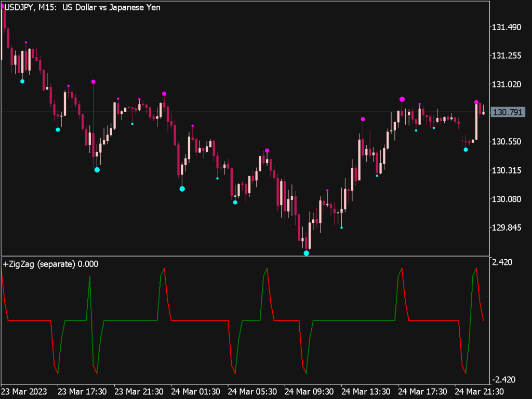Click the 24 Mar 09:30 time label
Viewport: 532px width, 399px height.
(x=309, y=392)
